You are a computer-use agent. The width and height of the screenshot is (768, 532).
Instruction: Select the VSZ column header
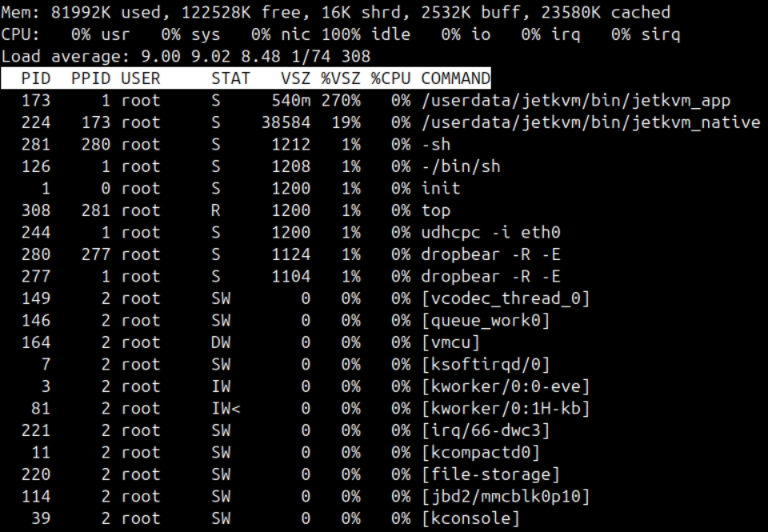295,79
